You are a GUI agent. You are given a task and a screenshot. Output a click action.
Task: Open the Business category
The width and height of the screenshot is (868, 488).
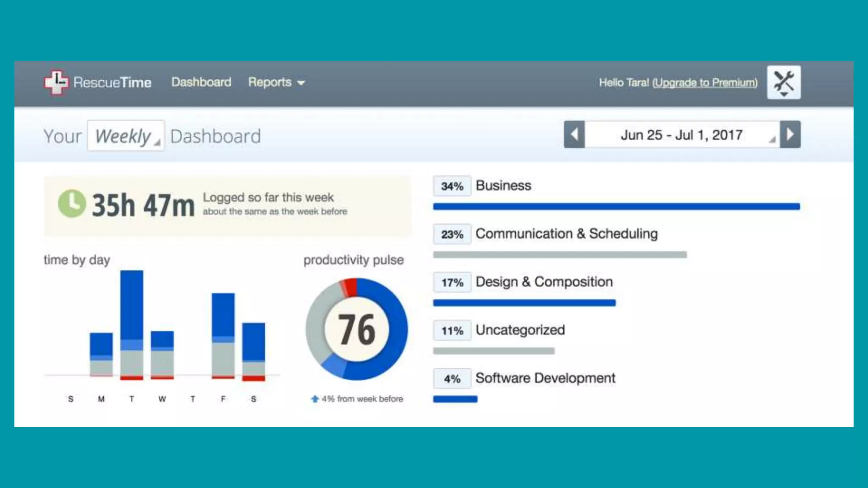pos(503,186)
